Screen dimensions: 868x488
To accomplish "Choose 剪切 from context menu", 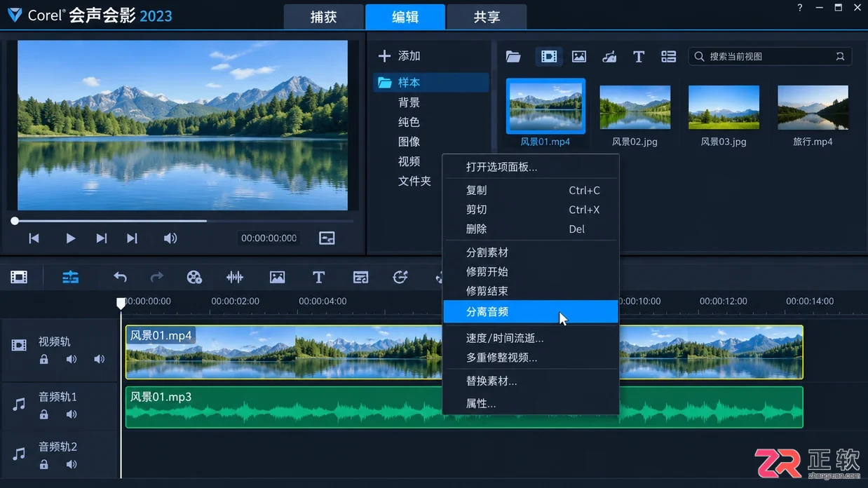I will point(531,210).
